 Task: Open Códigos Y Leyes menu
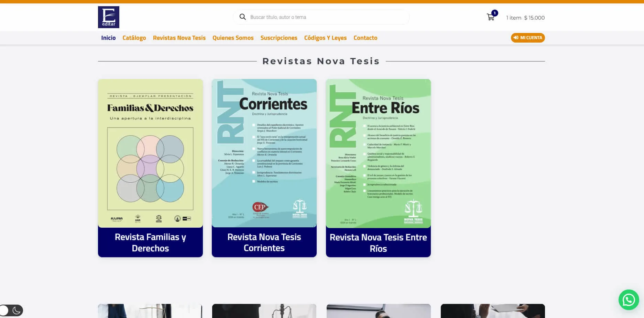(325, 38)
